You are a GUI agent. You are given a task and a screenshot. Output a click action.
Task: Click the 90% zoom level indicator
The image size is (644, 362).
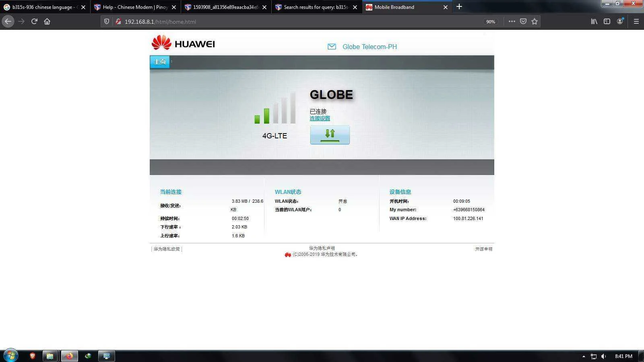point(490,22)
